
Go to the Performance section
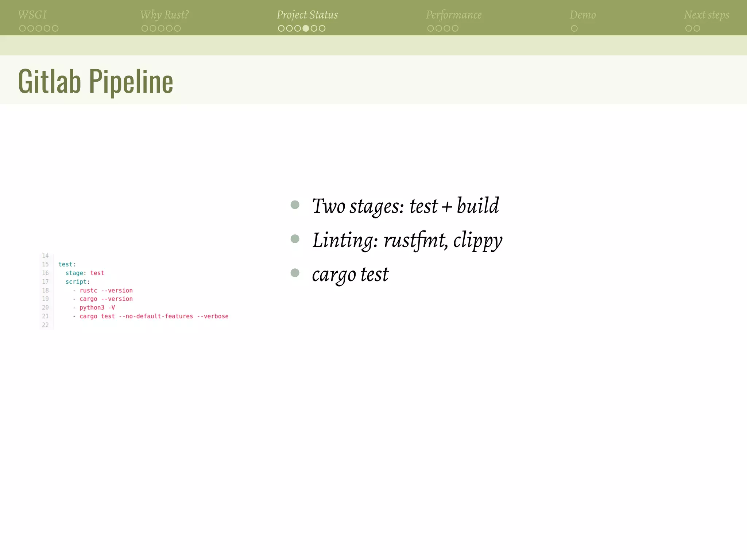pyautogui.click(x=453, y=15)
